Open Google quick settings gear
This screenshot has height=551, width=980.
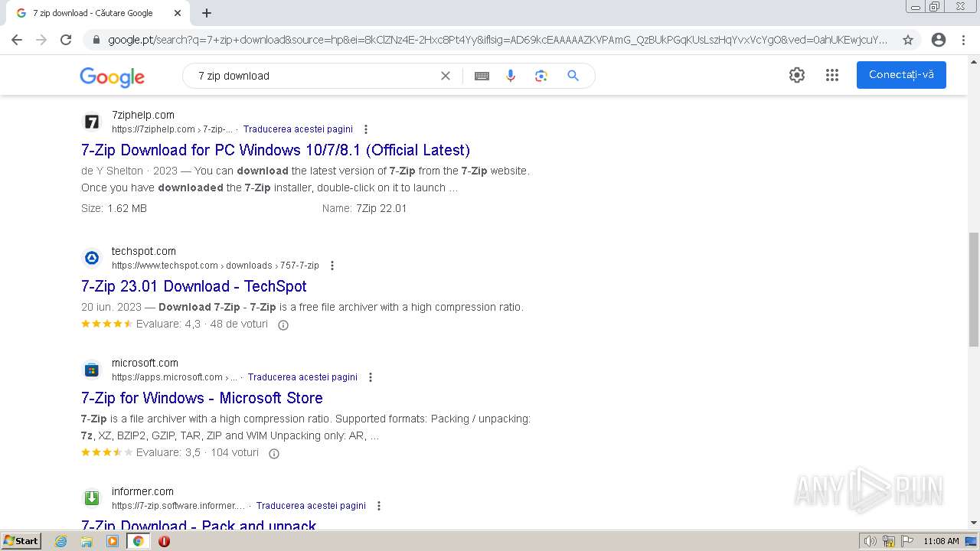coord(797,75)
